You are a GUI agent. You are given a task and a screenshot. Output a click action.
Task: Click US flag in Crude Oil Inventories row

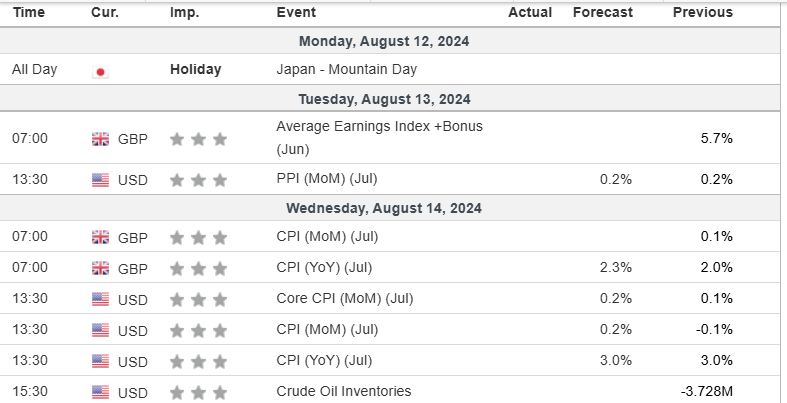coord(100,392)
